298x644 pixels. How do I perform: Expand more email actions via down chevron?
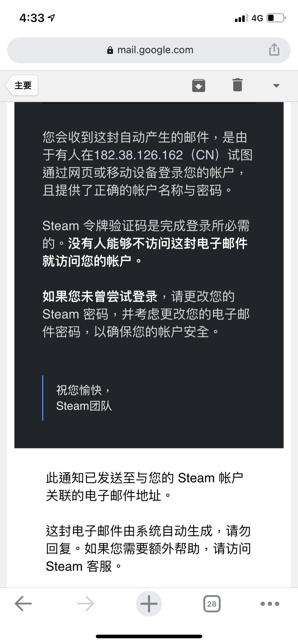coord(276,86)
